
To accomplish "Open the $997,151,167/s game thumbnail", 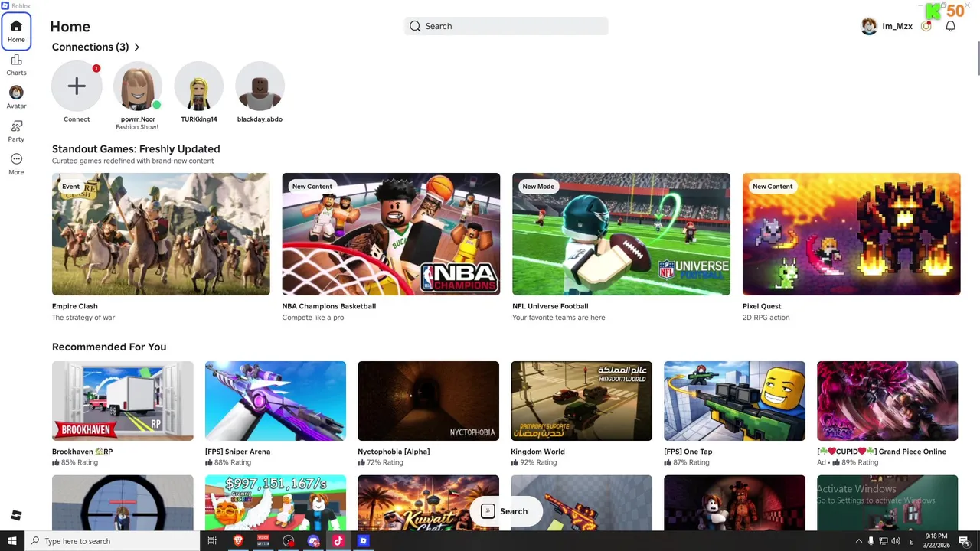I will click(276, 503).
